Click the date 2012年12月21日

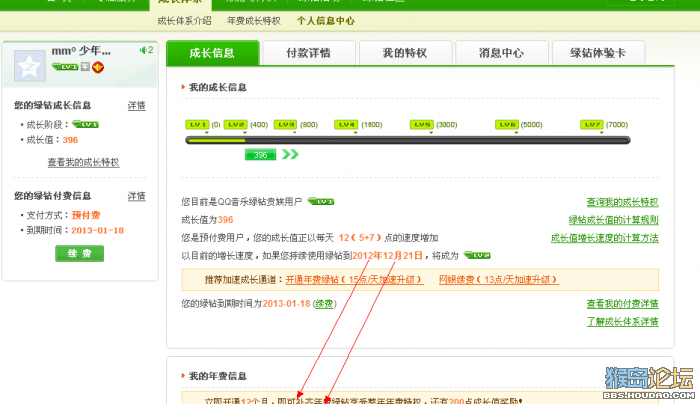point(388,255)
